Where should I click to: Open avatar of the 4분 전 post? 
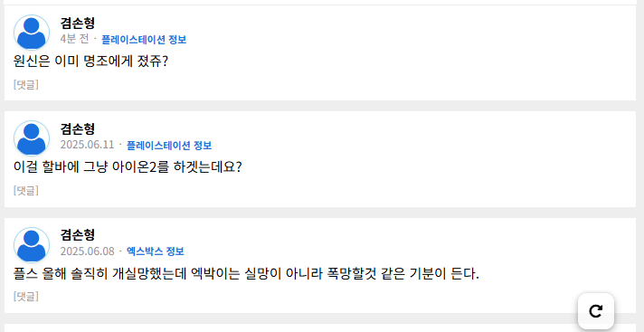(x=32, y=33)
